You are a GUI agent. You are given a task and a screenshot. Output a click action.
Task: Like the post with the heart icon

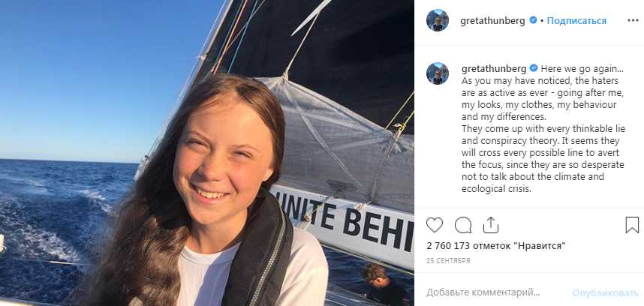point(435,224)
